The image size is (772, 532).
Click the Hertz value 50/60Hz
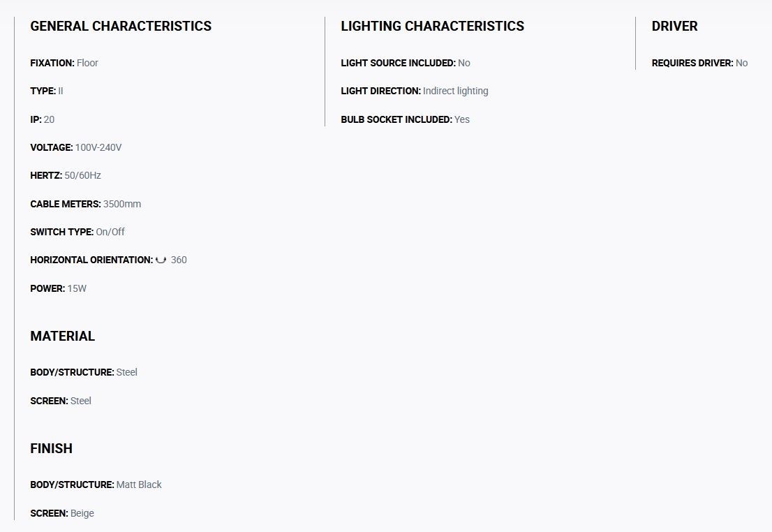point(82,176)
